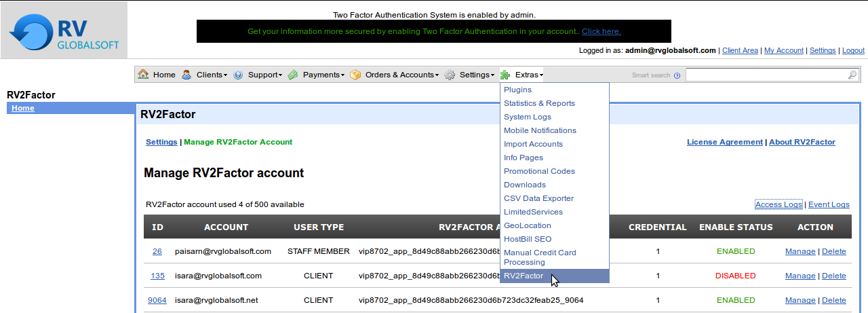Viewport: 868px width, 313px height.
Task: Click the Orders & Accounts box icon
Action: [355, 75]
